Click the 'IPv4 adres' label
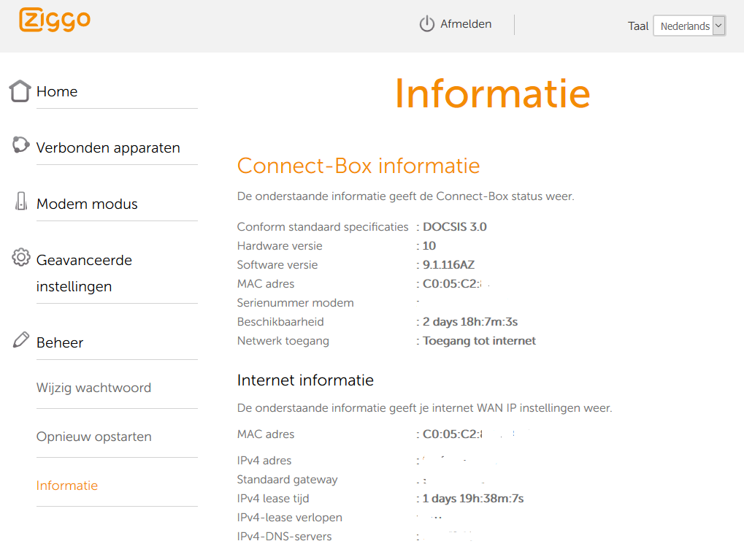 (264, 460)
